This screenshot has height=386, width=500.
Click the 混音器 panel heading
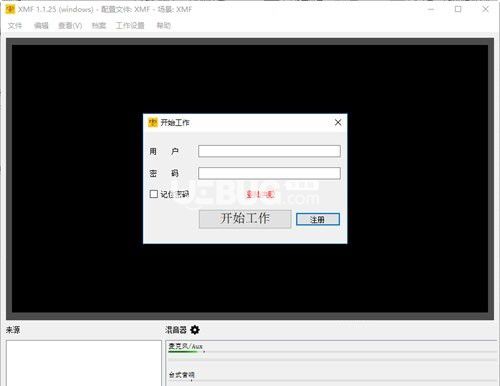pyautogui.click(x=176, y=330)
